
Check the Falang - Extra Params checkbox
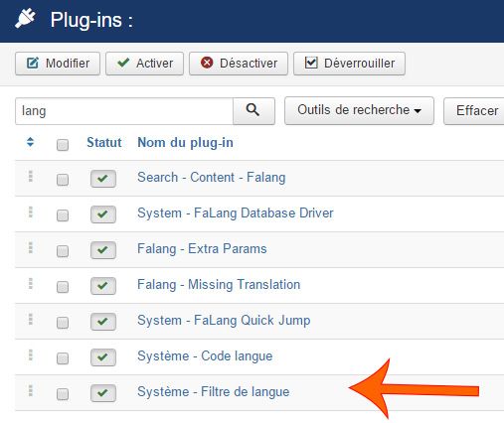(63, 251)
